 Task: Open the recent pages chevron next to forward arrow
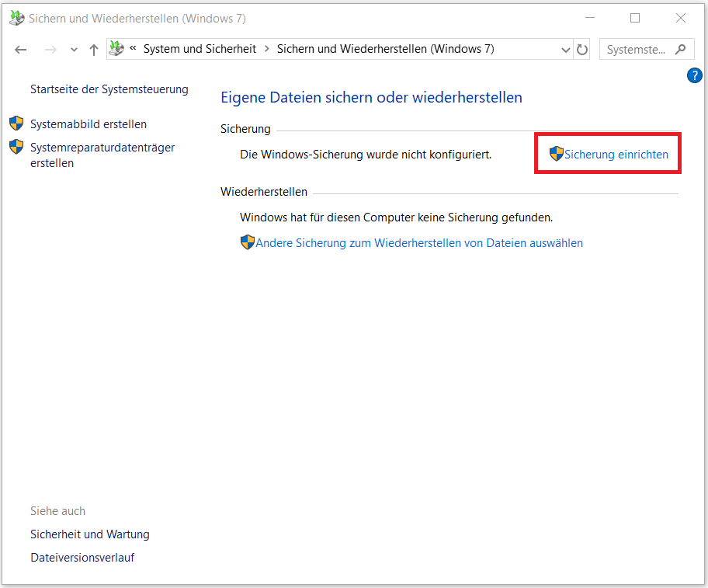(x=74, y=49)
